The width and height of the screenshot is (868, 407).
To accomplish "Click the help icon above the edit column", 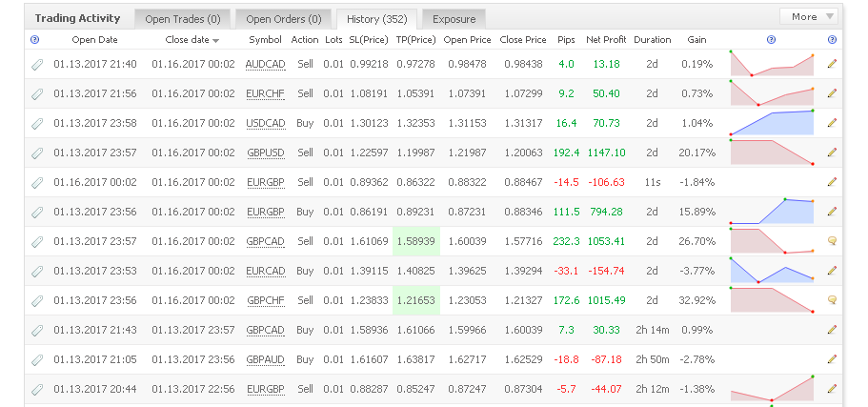I will click(x=832, y=40).
